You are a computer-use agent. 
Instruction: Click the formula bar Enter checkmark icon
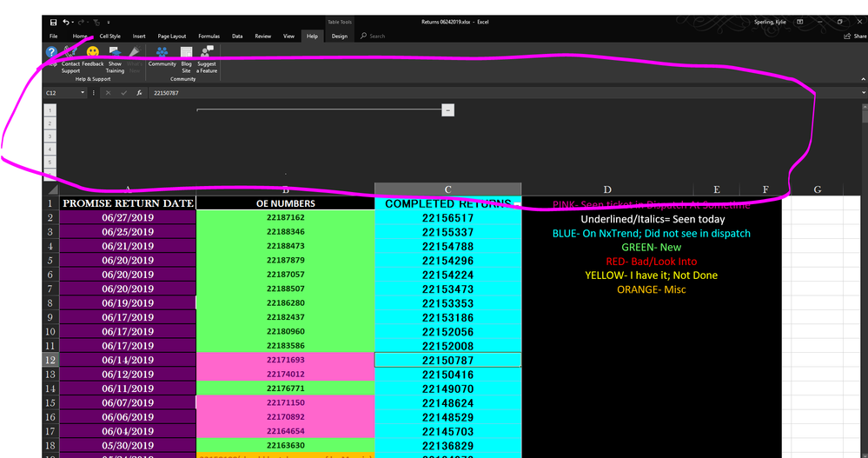[x=124, y=93]
